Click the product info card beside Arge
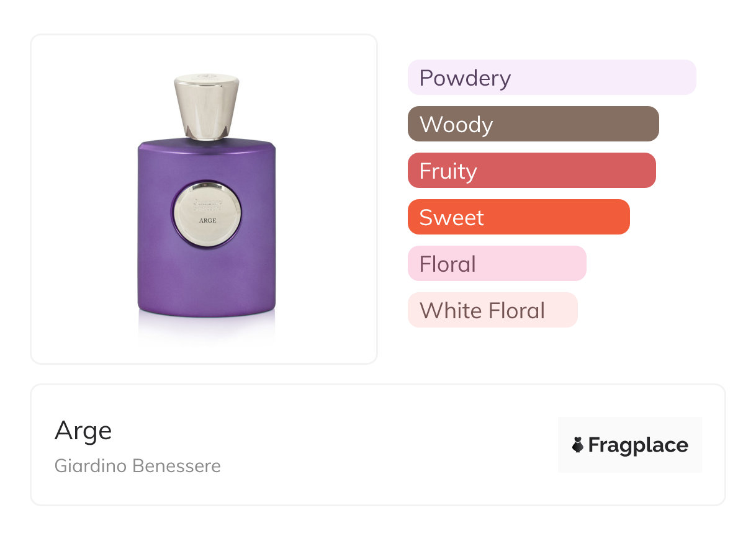Screen dimensions: 756x536 pos(378,445)
